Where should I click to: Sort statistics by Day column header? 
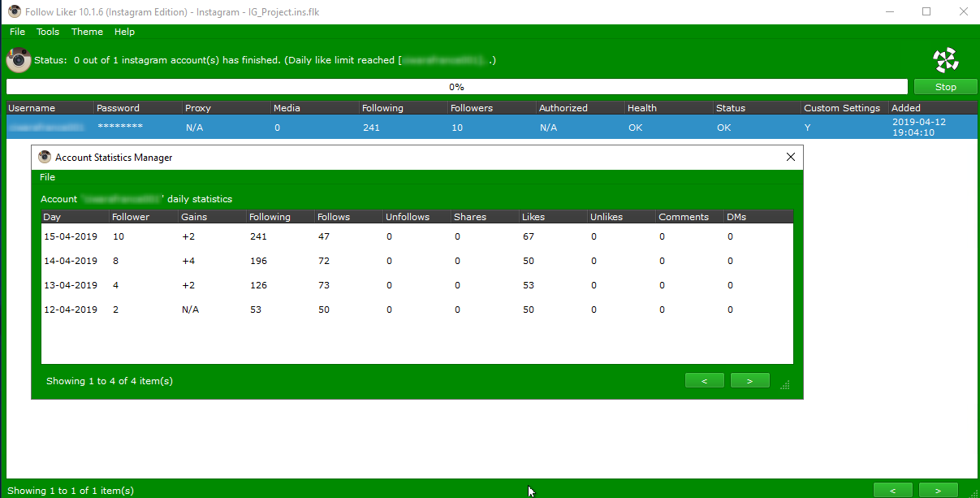(76, 217)
